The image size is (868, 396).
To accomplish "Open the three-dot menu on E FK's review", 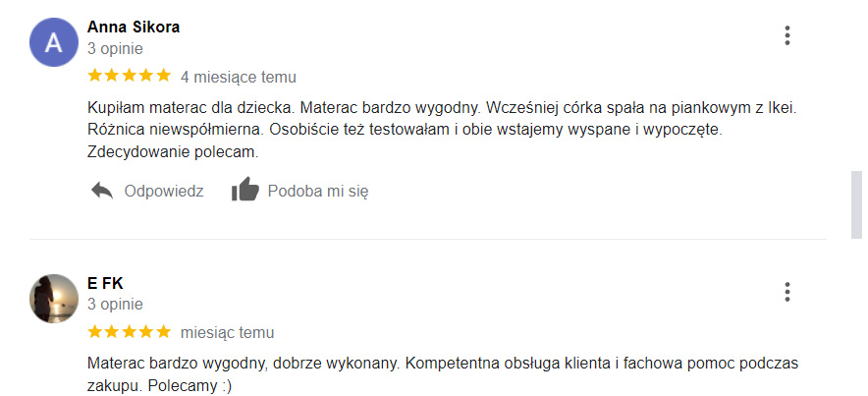I will 787,292.
